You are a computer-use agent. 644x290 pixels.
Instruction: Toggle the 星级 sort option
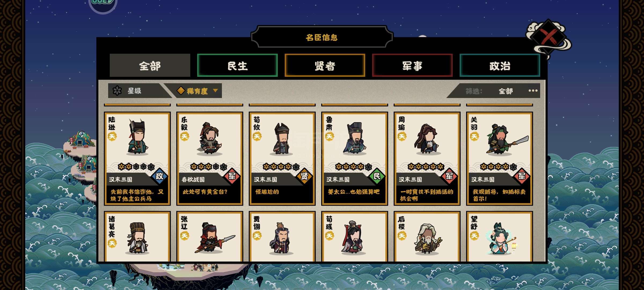coord(134,91)
